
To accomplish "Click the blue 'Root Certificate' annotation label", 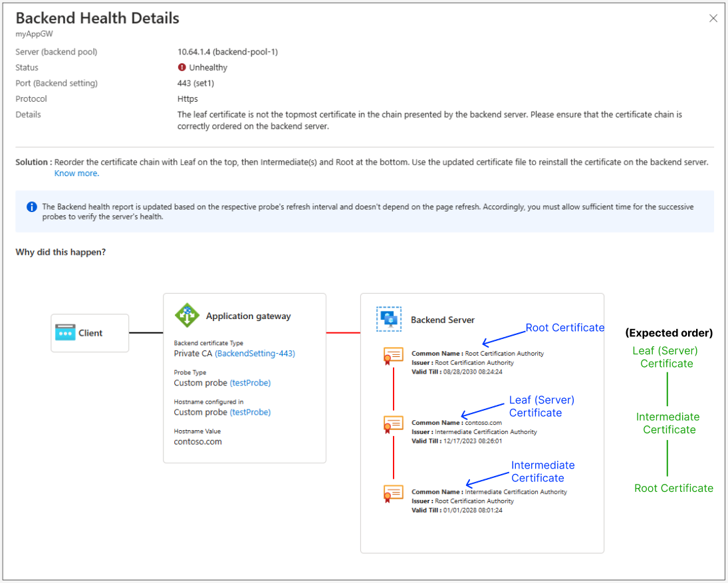I will (565, 328).
